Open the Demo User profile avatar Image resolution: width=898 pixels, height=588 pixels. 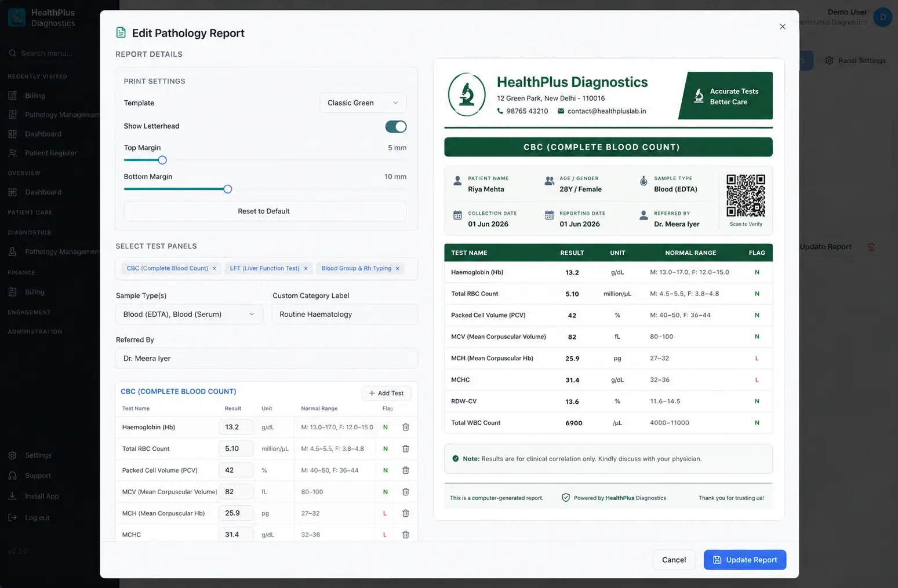click(882, 17)
